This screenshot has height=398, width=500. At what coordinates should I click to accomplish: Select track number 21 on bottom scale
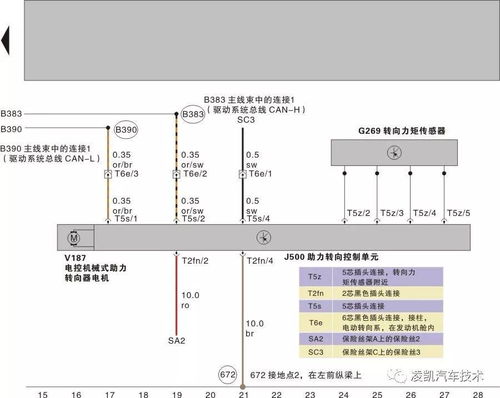tap(244, 395)
